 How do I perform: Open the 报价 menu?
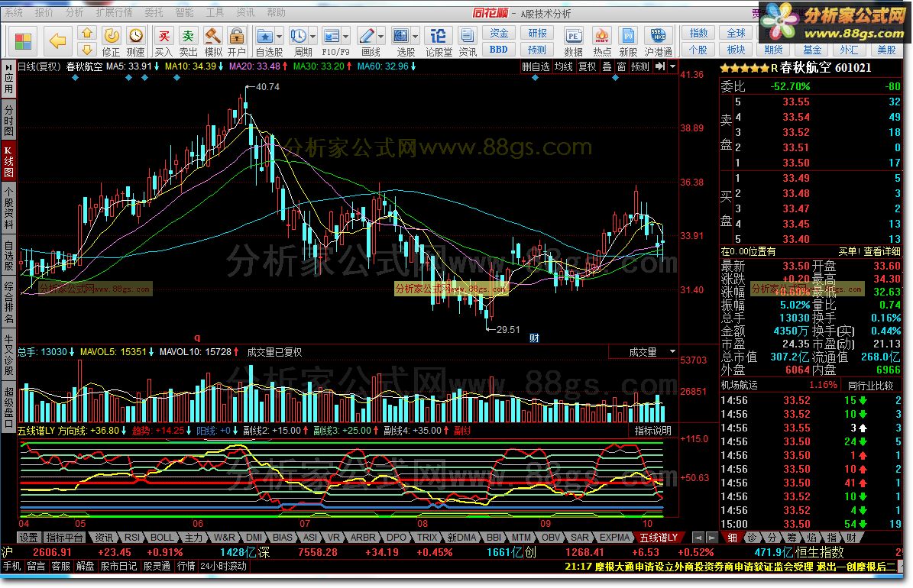[x=44, y=12]
